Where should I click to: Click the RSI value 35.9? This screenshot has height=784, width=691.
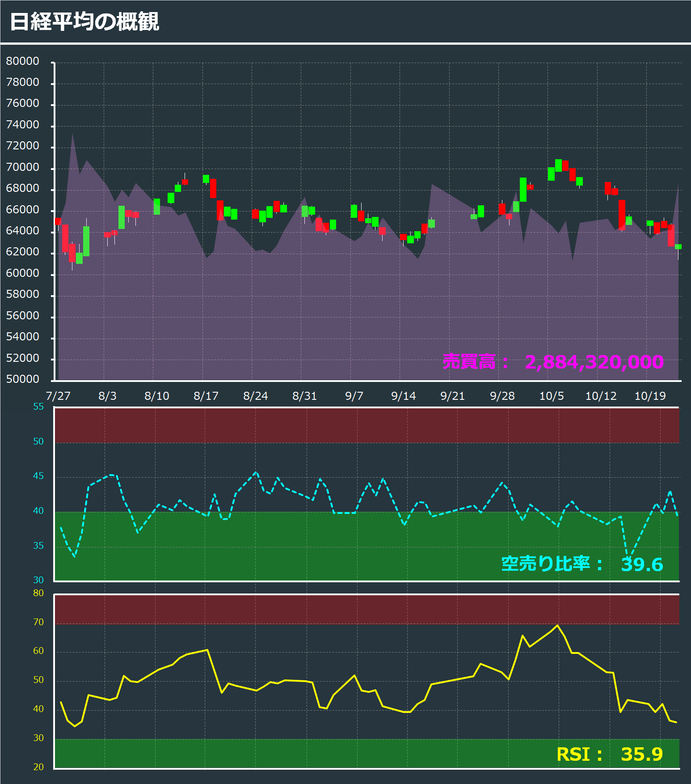tap(642, 754)
